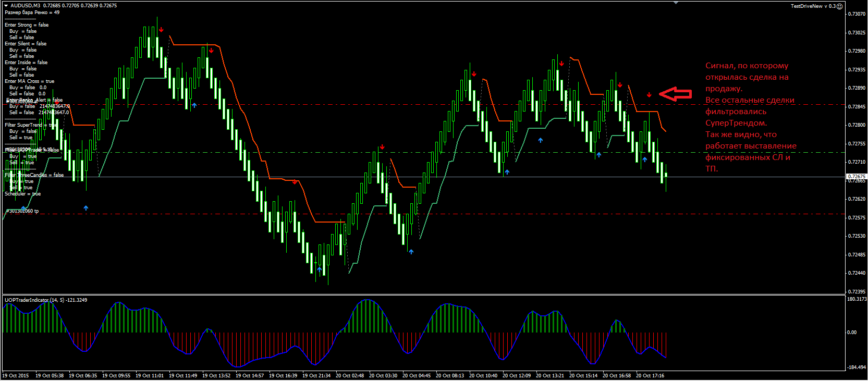Click the 'Размер бара Ренко = 49' label
Image resolution: width=868 pixels, height=381 pixels.
pos(32,13)
